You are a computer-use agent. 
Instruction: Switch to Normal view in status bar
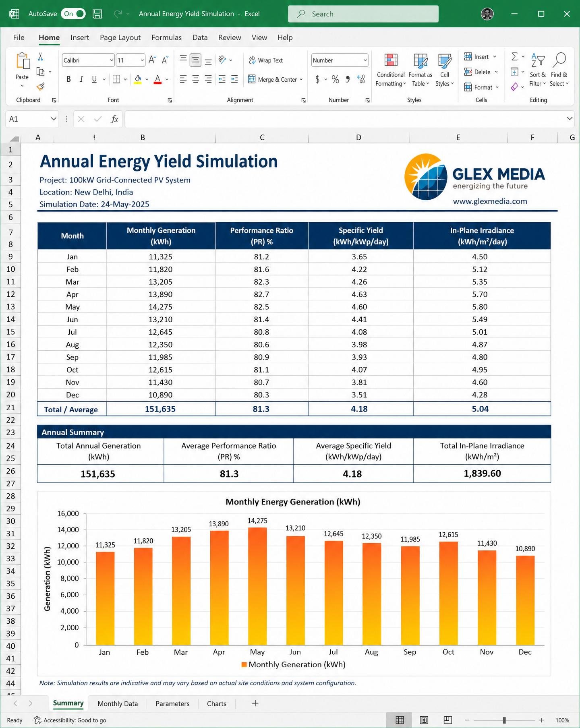click(400, 720)
